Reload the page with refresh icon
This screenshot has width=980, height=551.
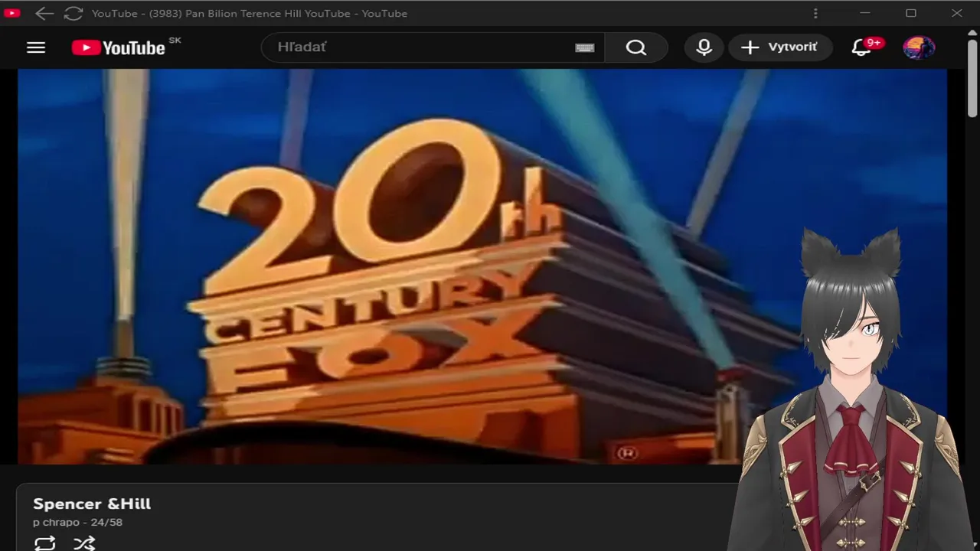(x=73, y=13)
